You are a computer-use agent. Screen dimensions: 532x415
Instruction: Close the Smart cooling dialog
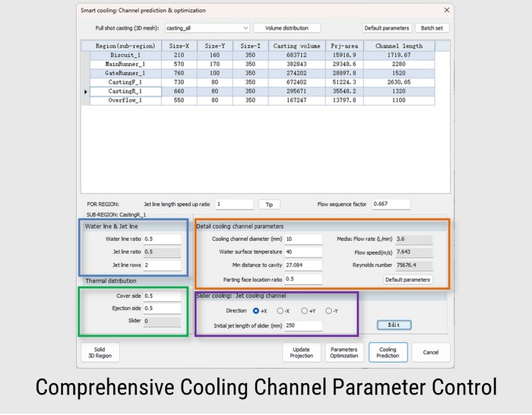point(447,10)
